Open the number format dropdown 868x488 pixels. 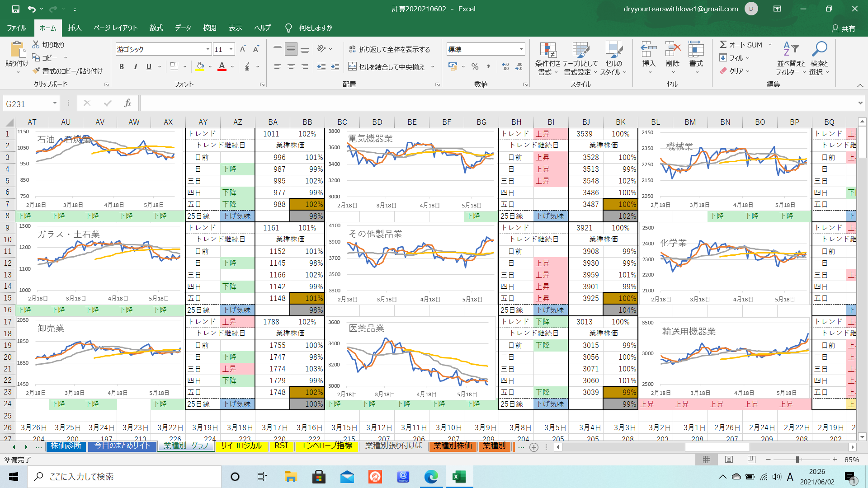pyautogui.click(x=521, y=49)
